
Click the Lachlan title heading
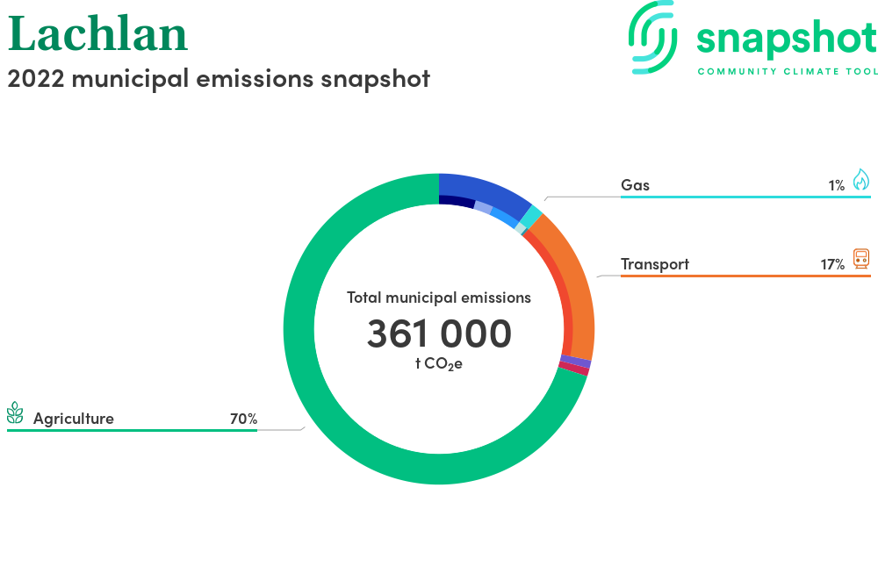pos(97,33)
